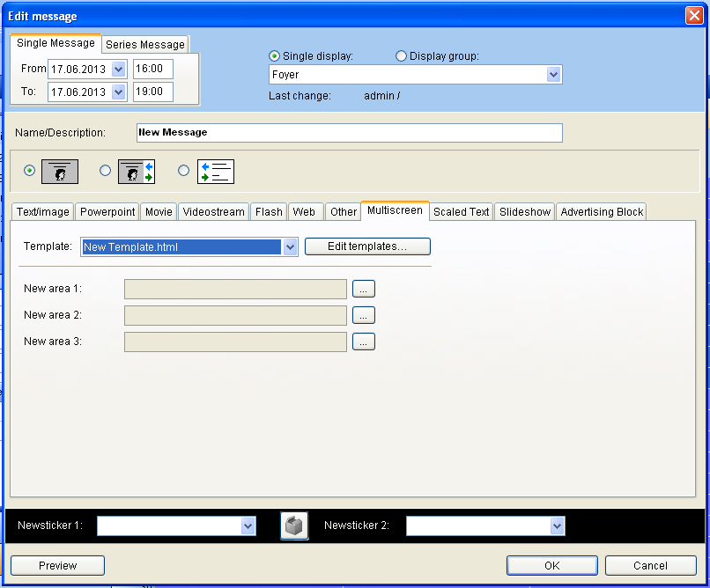
Task: Browse content for New area 1
Action: pyautogui.click(x=364, y=289)
